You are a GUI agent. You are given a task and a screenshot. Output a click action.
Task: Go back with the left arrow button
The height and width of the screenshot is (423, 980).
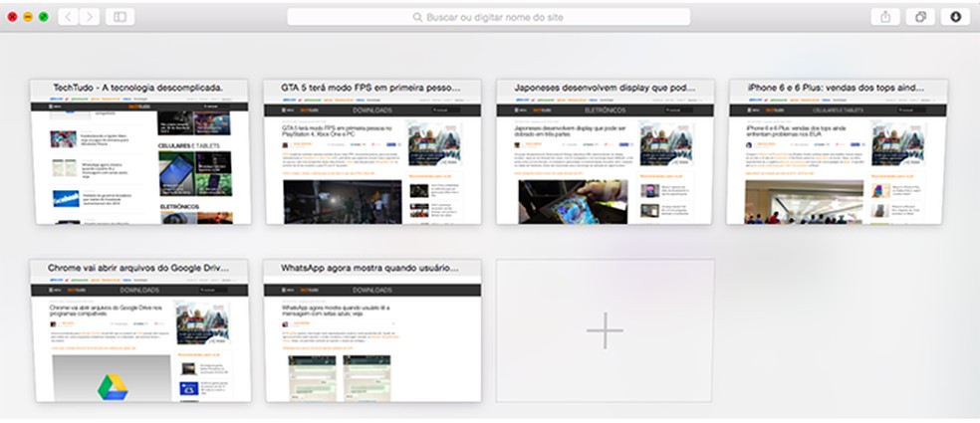coord(68,17)
